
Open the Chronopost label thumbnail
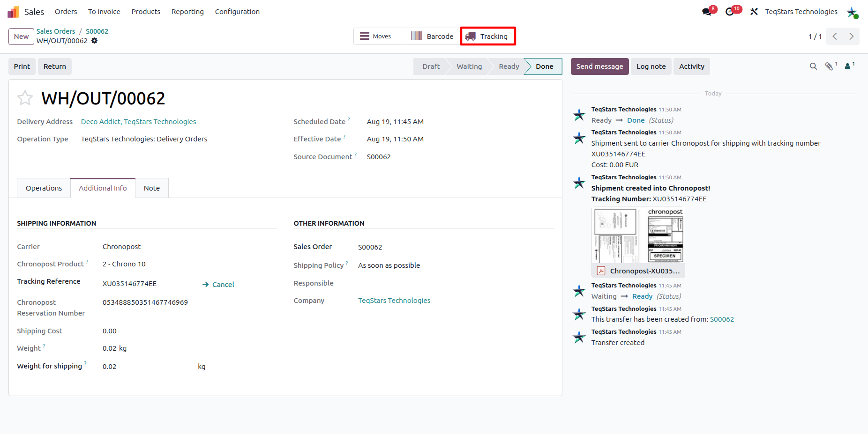click(x=638, y=235)
